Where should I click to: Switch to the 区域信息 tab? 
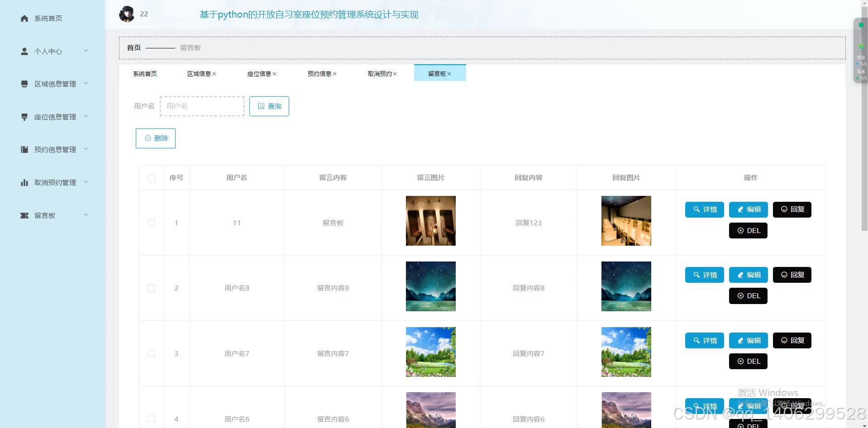pos(199,74)
